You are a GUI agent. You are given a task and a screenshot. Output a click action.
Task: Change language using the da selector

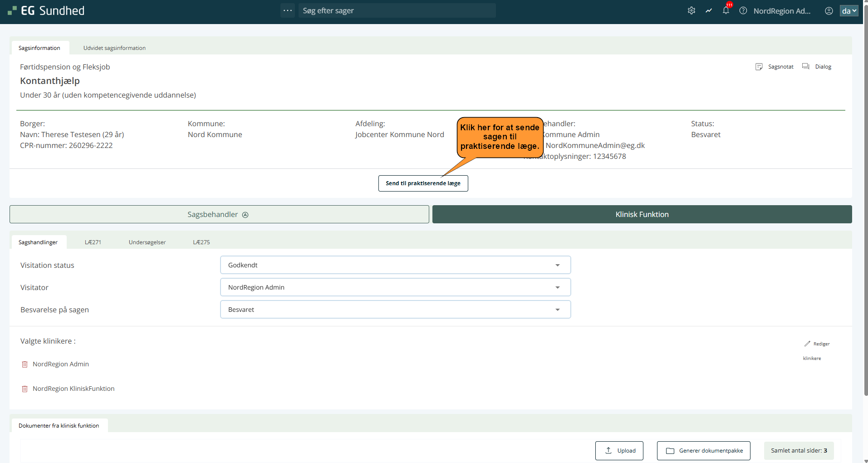(x=848, y=11)
